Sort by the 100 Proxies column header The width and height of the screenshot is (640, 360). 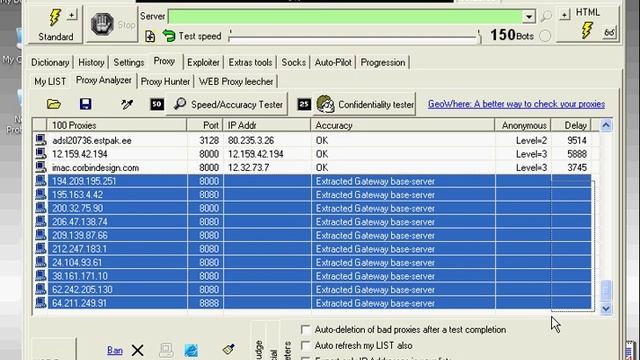pos(117,125)
